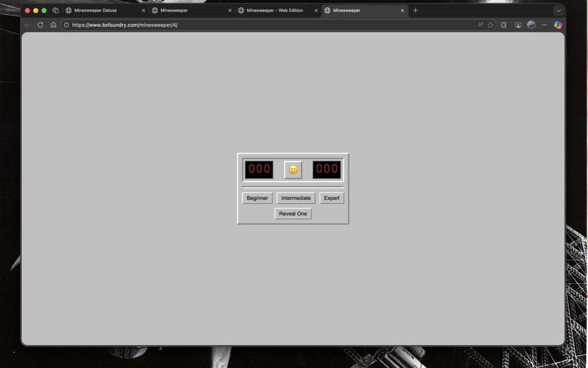Switch to Minesweeper Deluxe tab

[105, 10]
